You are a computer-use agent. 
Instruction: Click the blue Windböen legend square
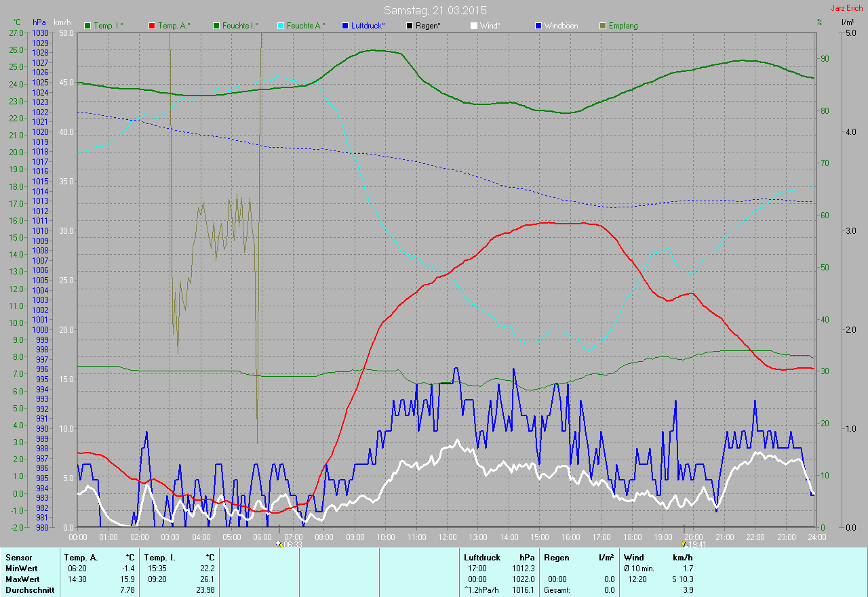coord(539,26)
